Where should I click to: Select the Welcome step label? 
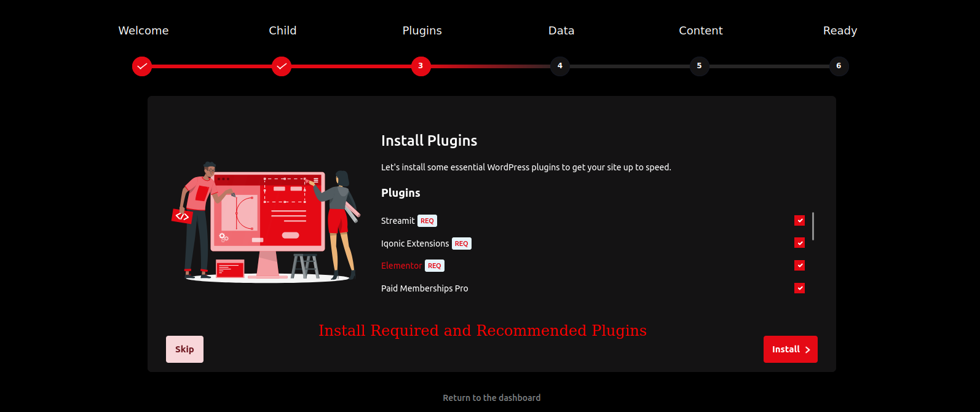143,31
